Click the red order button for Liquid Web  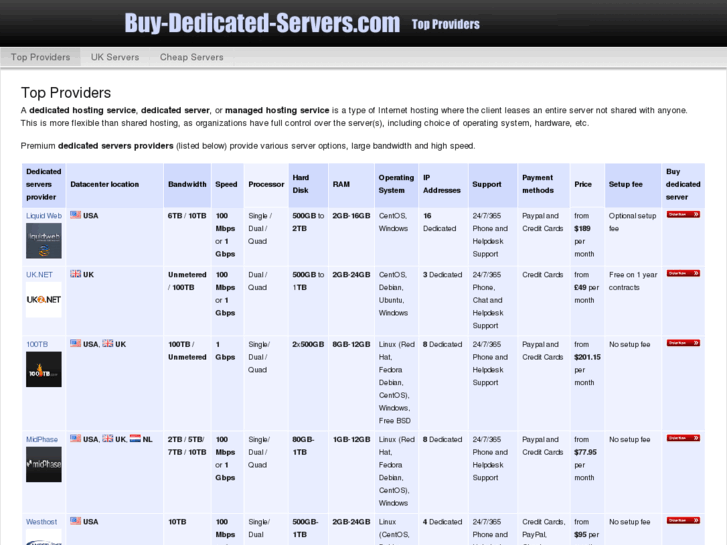tap(683, 214)
